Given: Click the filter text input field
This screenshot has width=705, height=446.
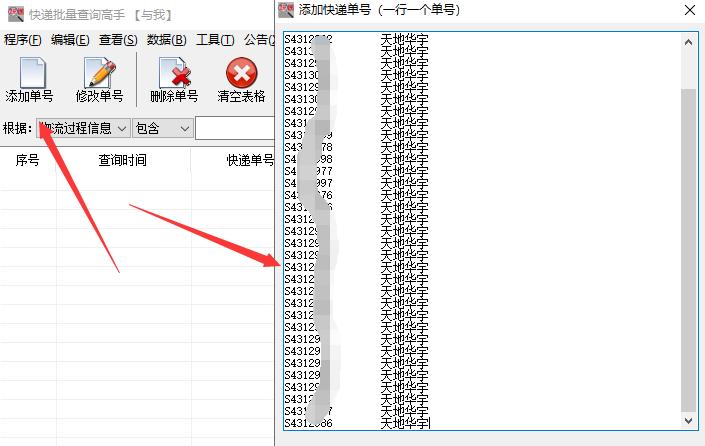Looking at the screenshot, I should pyautogui.click(x=235, y=129).
